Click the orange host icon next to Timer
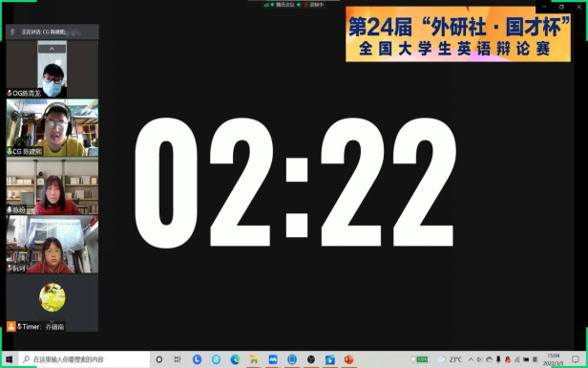 (x=11, y=326)
